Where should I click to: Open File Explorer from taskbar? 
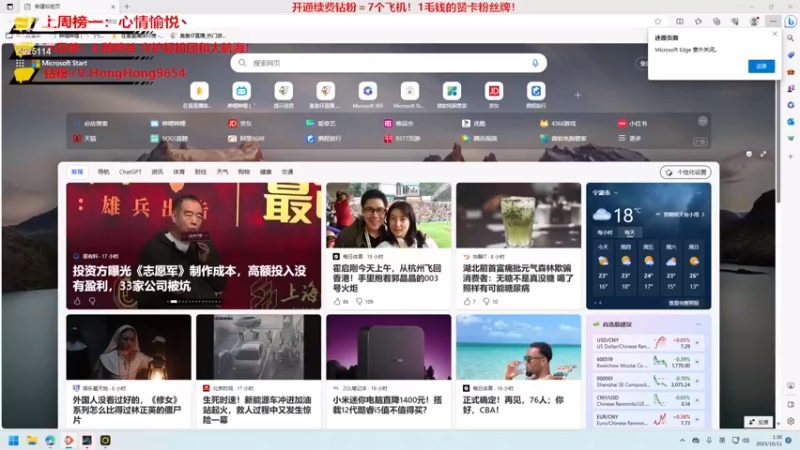pos(32,440)
